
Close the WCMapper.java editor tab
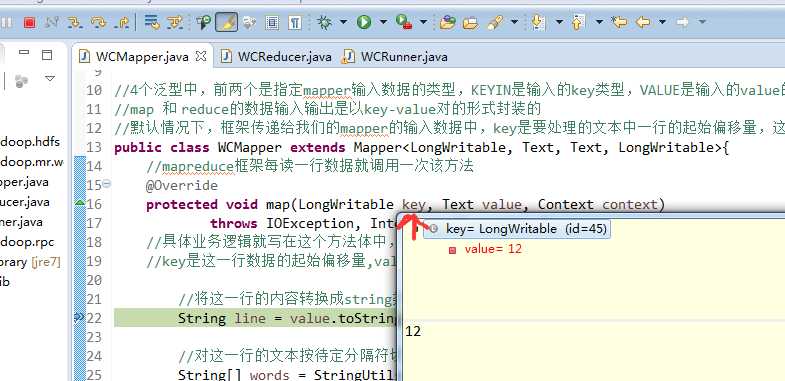tap(201, 56)
